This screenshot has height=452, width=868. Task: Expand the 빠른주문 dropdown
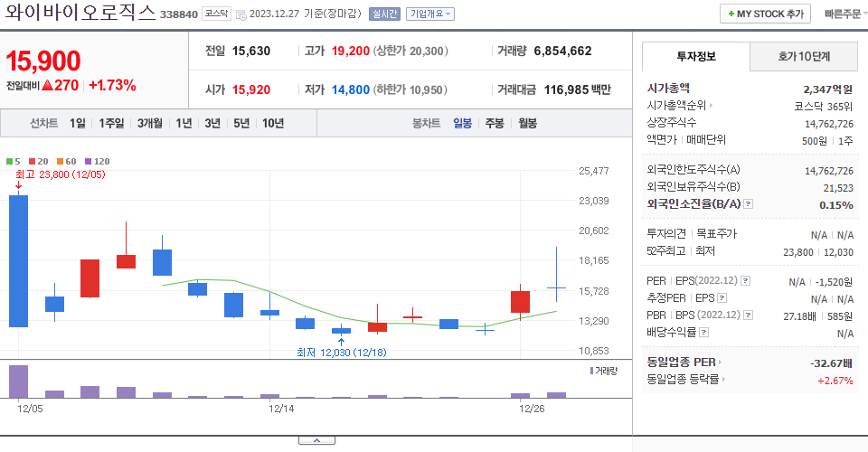coord(845,14)
